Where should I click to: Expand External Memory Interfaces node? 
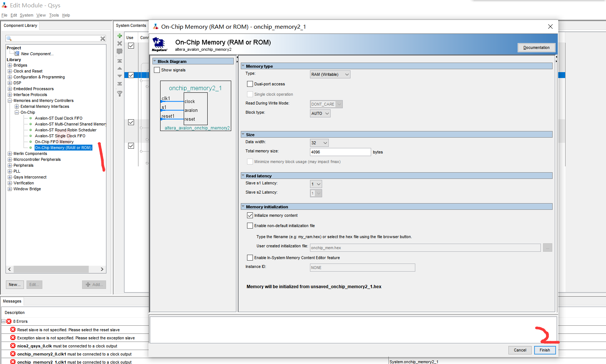point(17,106)
